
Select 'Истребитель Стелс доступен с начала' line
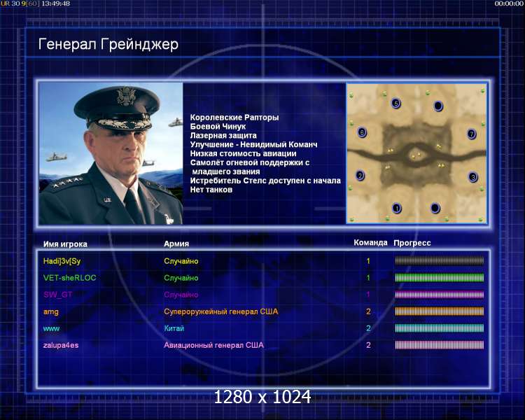[265, 181]
